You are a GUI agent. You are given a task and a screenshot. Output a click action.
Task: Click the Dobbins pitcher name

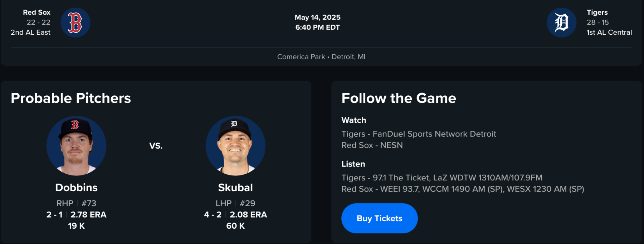(x=76, y=188)
